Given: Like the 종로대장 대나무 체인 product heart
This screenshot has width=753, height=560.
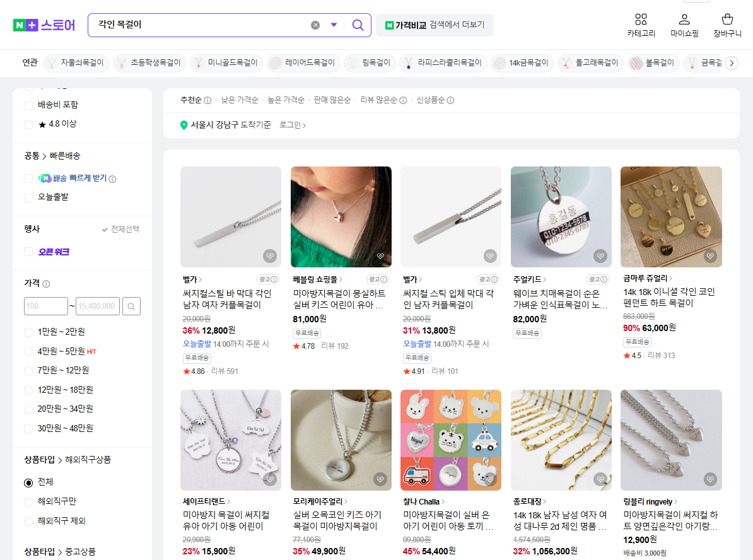Looking at the screenshot, I should [x=600, y=479].
